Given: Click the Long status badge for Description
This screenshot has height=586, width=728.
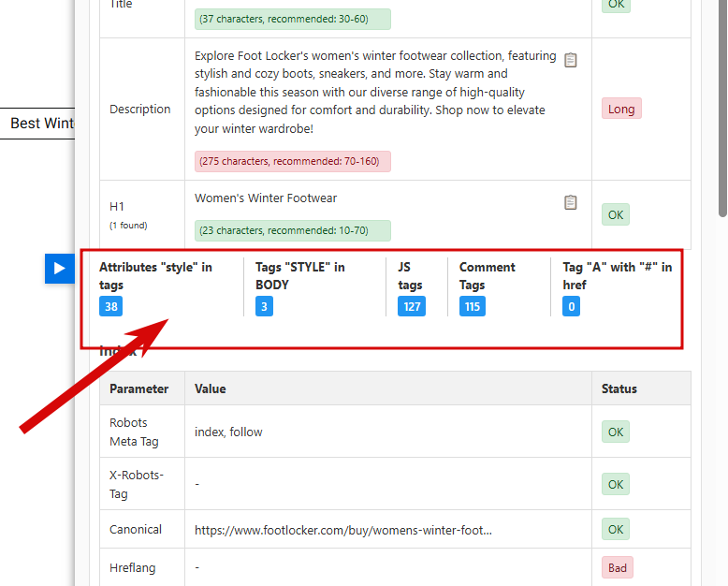Looking at the screenshot, I should pyautogui.click(x=620, y=110).
